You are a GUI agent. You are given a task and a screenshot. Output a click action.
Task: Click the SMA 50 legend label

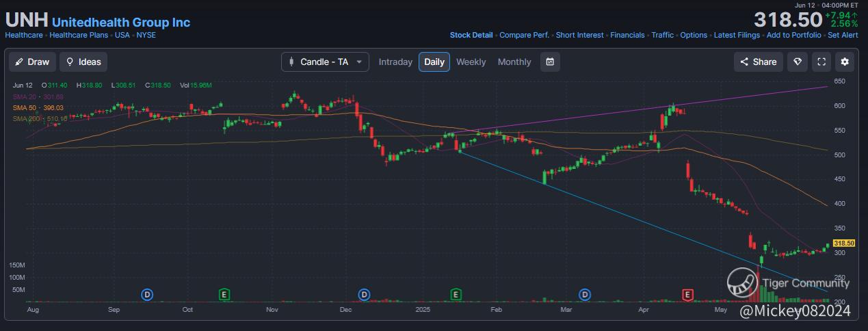(38, 107)
